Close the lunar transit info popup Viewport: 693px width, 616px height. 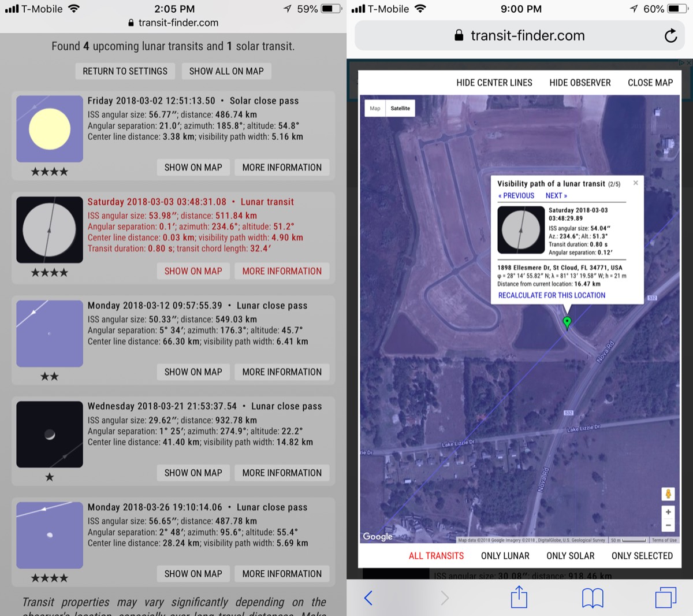[x=636, y=183]
